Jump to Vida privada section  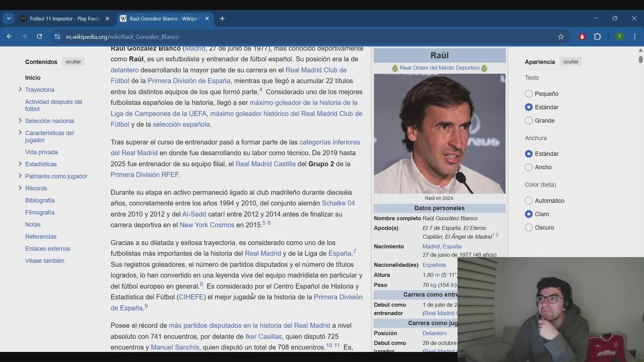tap(41, 152)
